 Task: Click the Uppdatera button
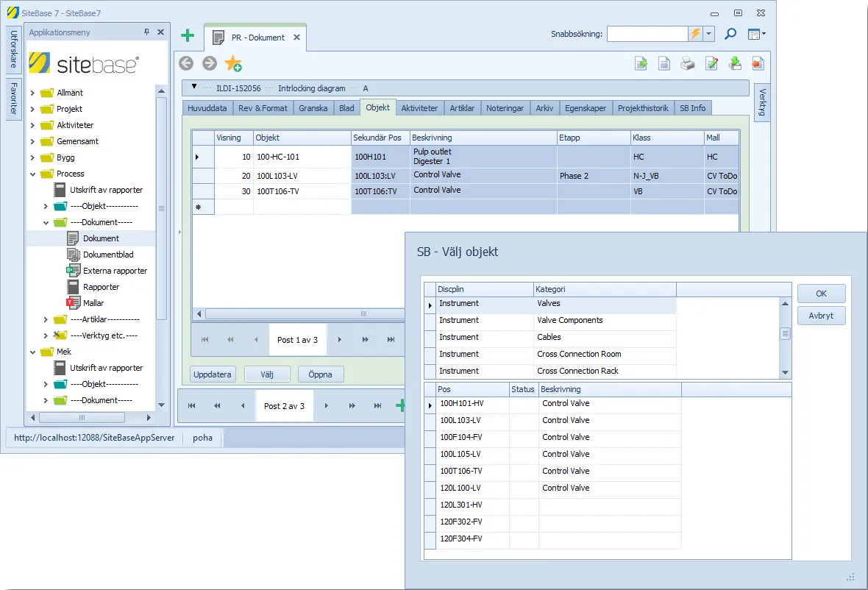(x=213, y=374)
